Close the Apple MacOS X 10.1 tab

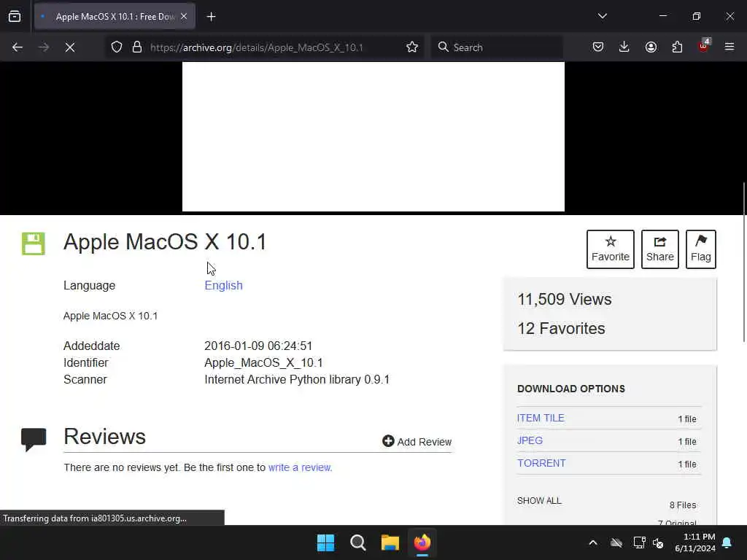pyautogui.click(x=184, y=17)
